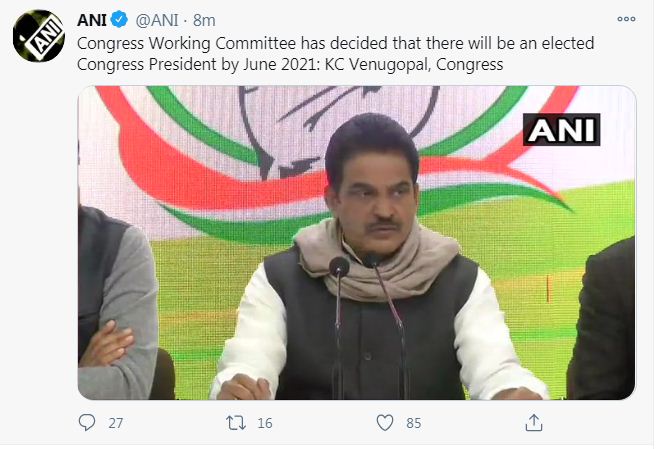
Task: Open the press conference photo of KC Venugopal
Action: point(357,243)
